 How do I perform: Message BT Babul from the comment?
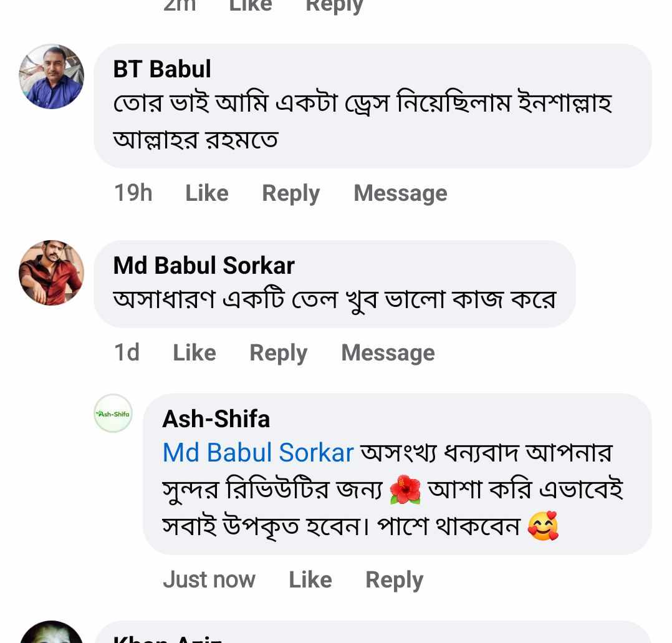click(400, 193)
